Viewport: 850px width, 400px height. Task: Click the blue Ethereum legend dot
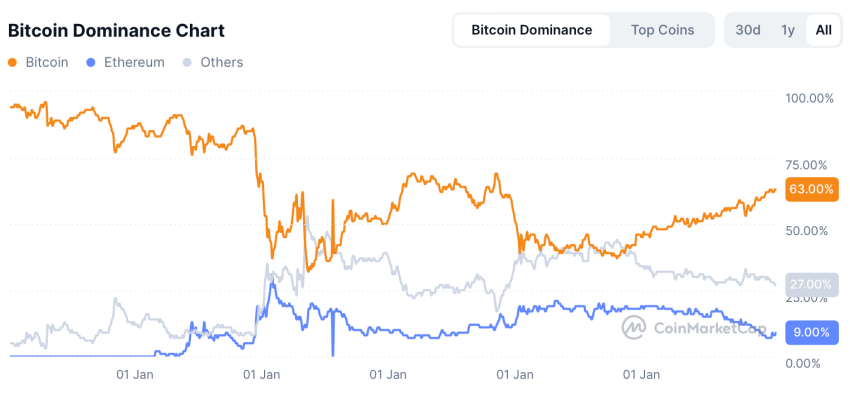pos(92,62)
